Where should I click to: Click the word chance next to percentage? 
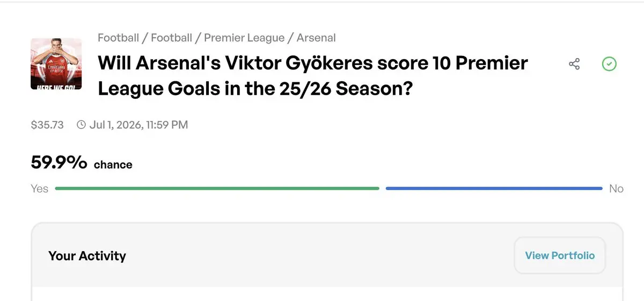113,165
